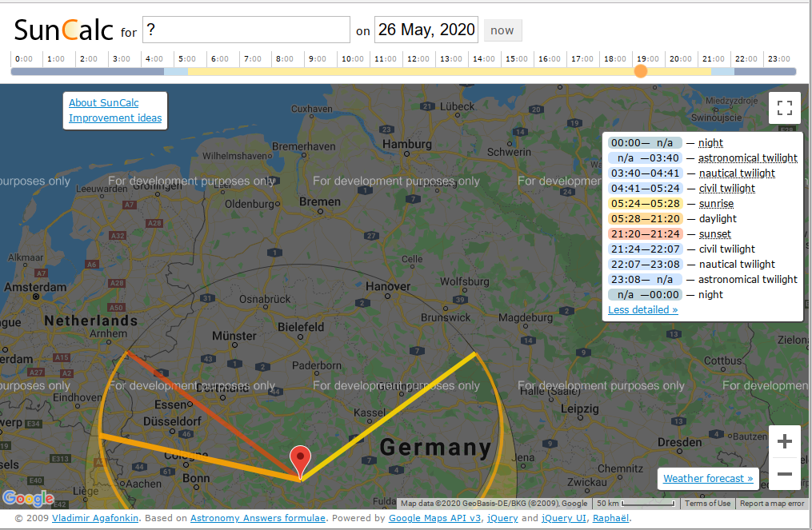Click the 05:24—05:28 sunrise time swatch
The image size is (812, 530).
coord(645,203)
